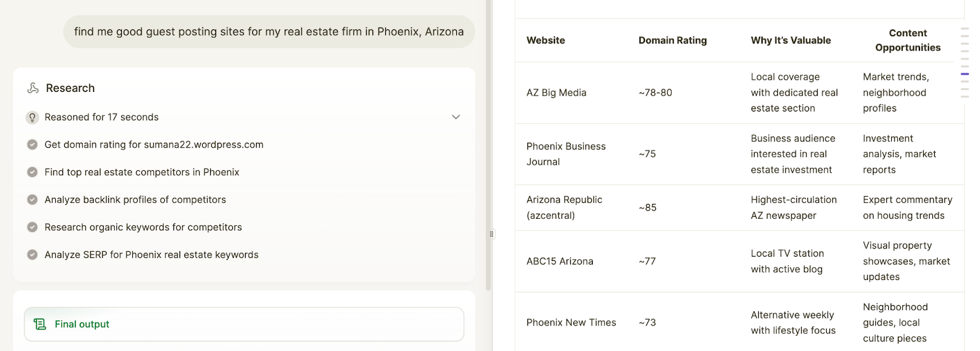Click checkmark beside Analyze backlink profiles step
The width and height of the screenshot is (980, 351).
pos(32,200)
